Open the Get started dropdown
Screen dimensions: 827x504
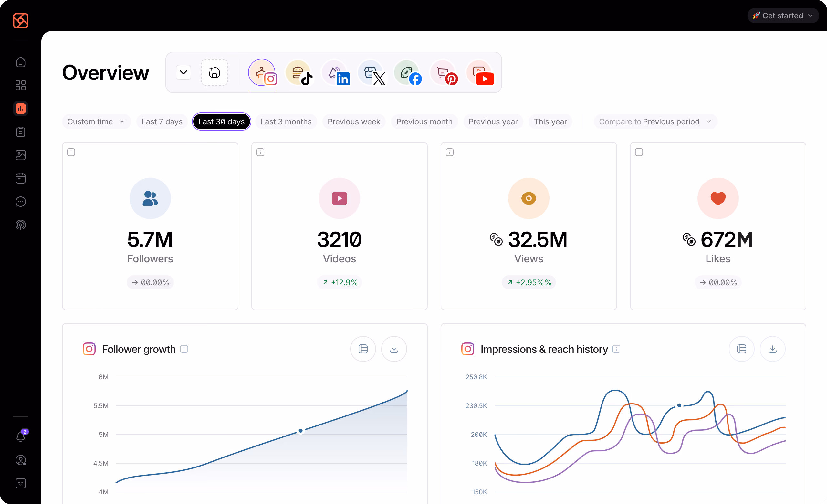[x=783, y=16]
